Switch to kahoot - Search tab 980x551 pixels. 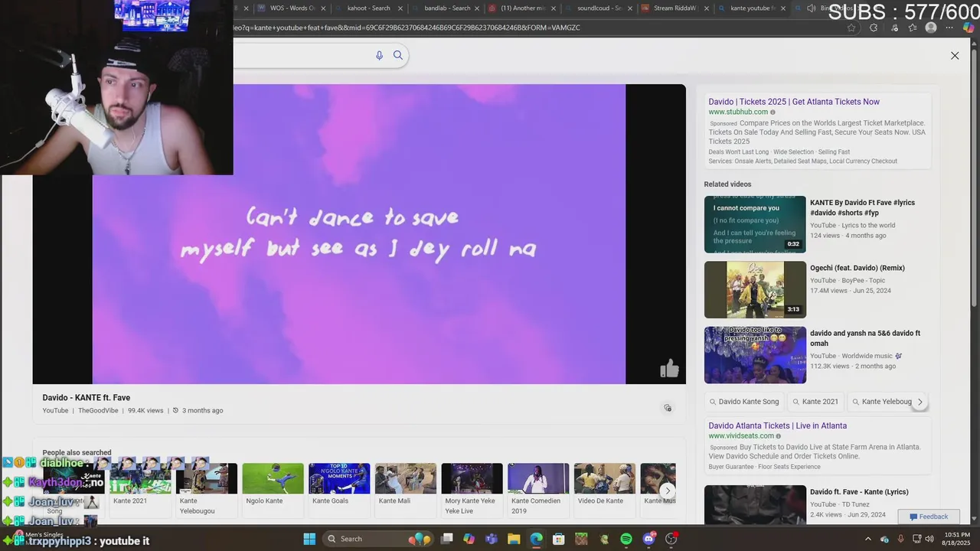click(368, 8)
